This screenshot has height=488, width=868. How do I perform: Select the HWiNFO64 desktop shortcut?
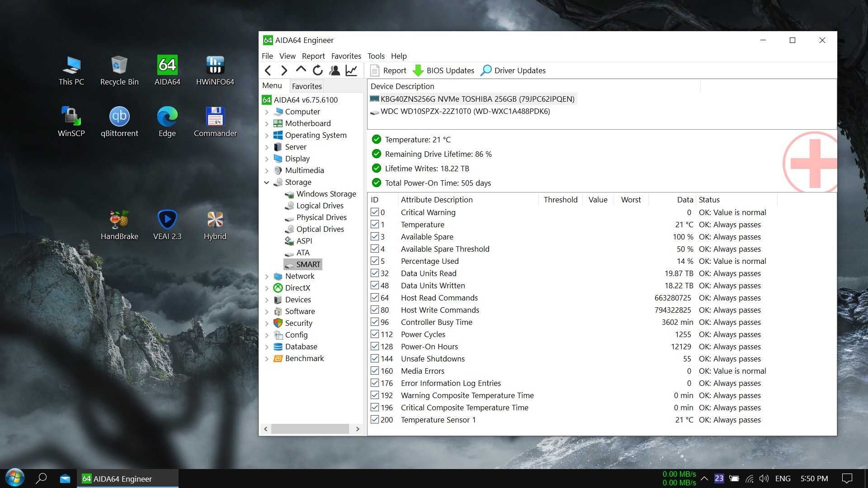coord(215,71)
